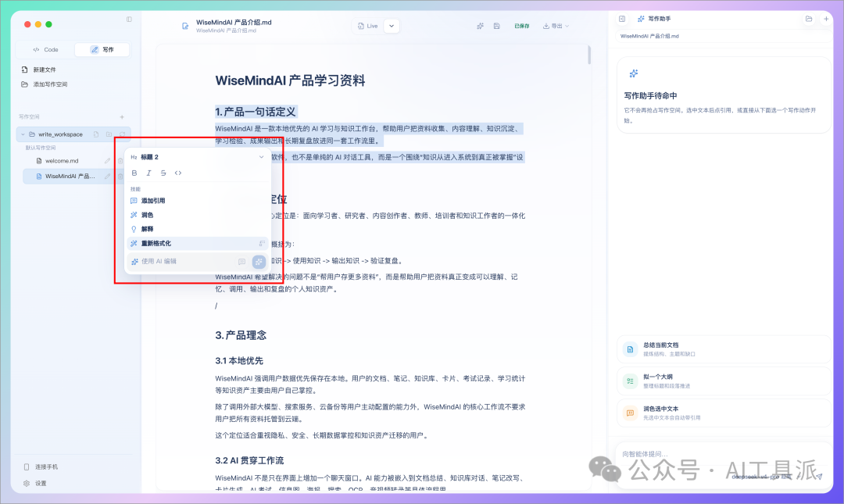The height and width of the screenshot is (504, 844).
Task: Choose 重新格式化 from the skills menu
Action: [197, 243]
